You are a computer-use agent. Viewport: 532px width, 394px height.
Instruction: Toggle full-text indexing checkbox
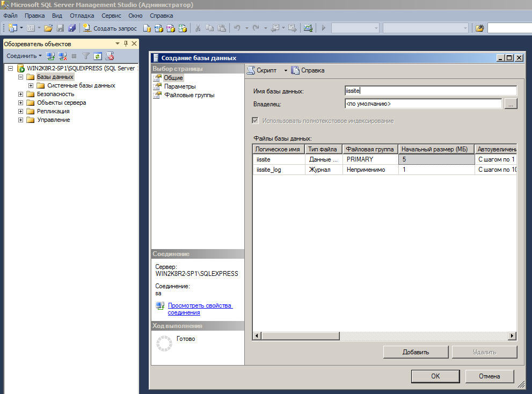click(256, 121)
